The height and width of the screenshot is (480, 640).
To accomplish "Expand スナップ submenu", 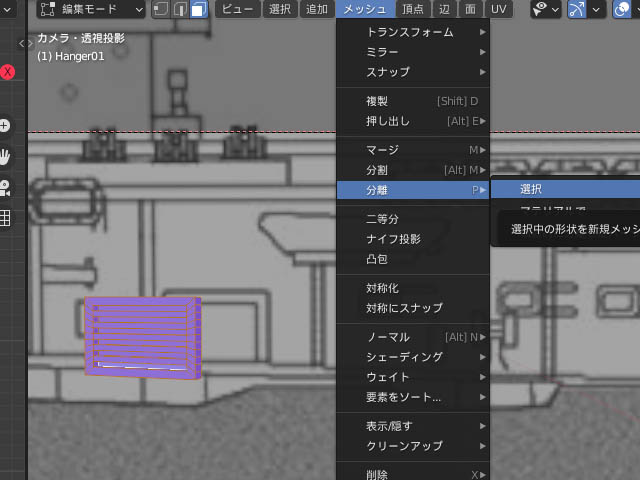I will [413, 72].
